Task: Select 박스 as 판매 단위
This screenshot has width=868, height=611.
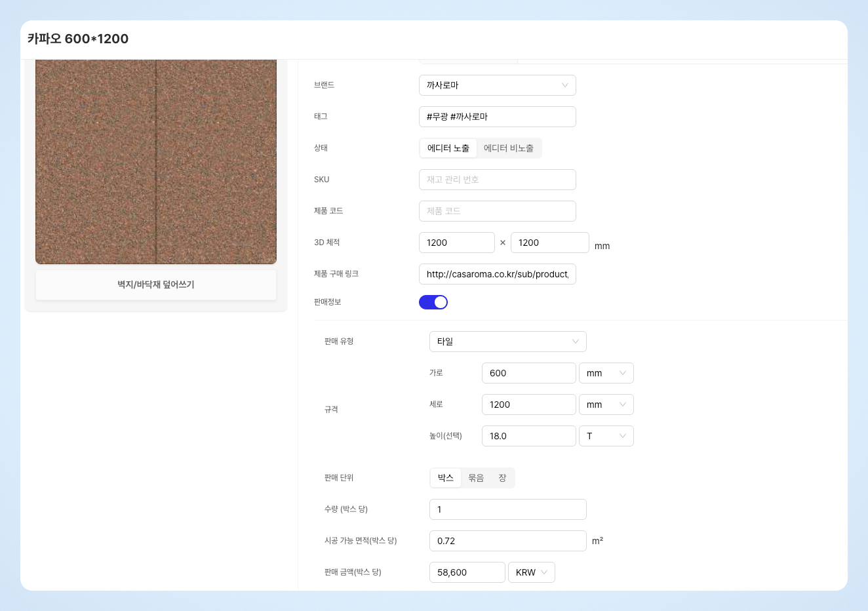Action: click(446, 478)
